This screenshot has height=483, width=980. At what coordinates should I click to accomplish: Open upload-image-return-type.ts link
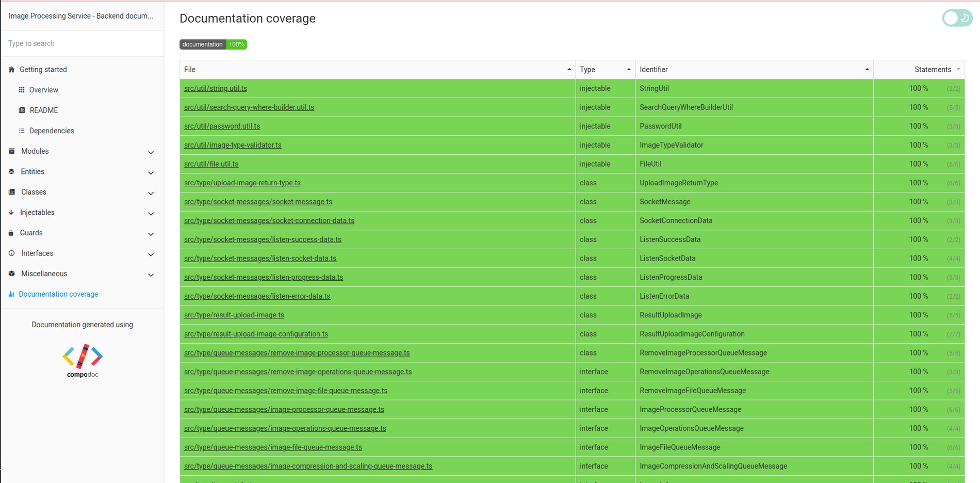pos(242,183)
